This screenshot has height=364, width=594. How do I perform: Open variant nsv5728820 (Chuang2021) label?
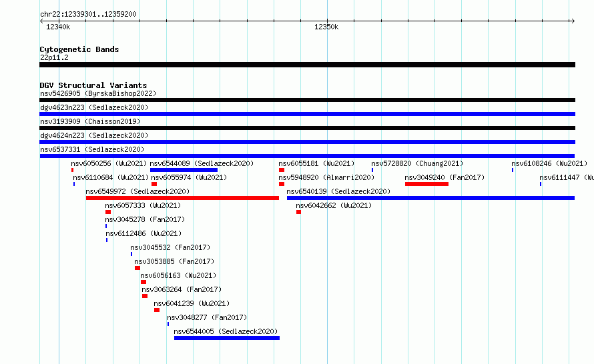417,163
